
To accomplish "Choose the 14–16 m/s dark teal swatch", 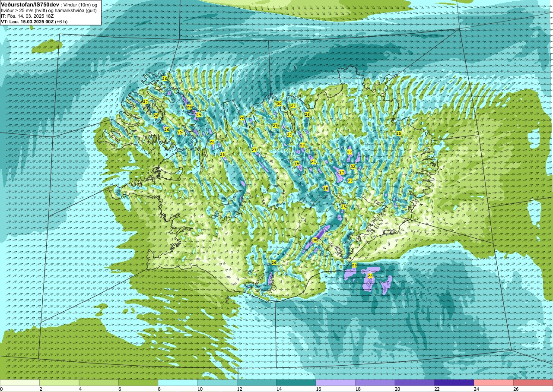I will click(296, 383).
